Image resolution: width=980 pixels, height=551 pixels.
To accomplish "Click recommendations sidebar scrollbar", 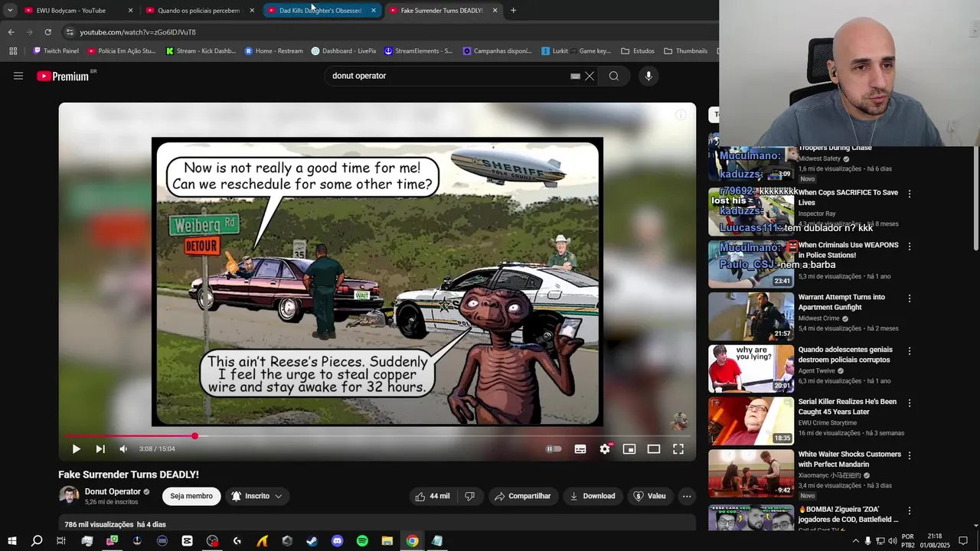I will tap(976, 199).
